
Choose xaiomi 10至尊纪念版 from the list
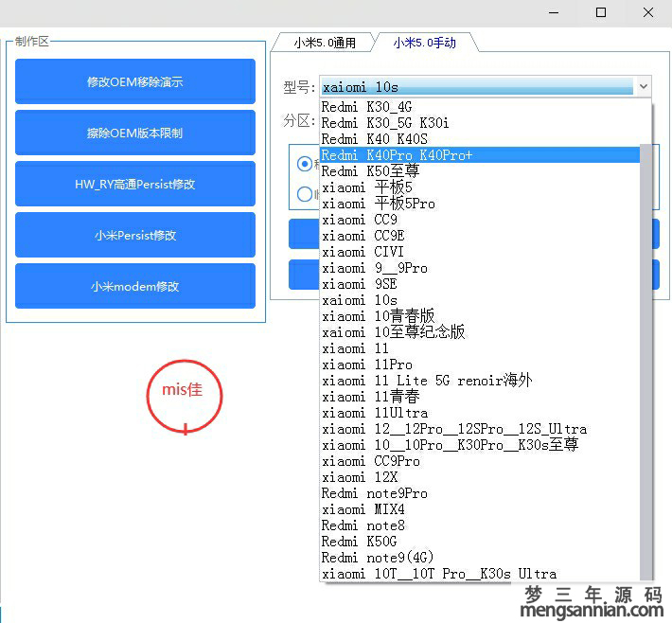click(480, 332)
